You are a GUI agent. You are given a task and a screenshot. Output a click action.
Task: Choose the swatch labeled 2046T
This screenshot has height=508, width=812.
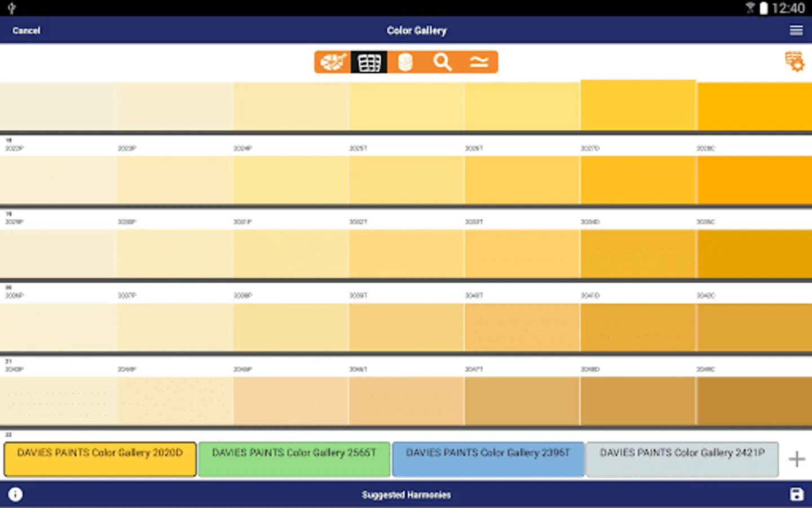[407, 401]
